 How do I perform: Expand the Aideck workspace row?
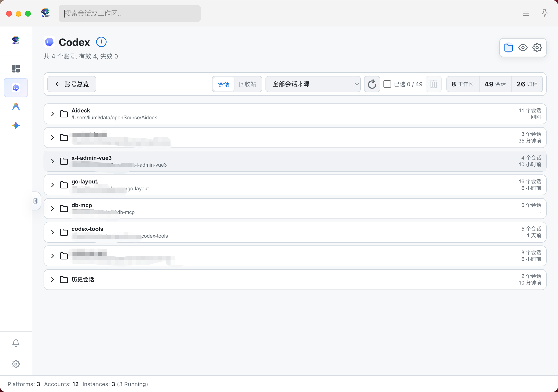click(53, 114)
